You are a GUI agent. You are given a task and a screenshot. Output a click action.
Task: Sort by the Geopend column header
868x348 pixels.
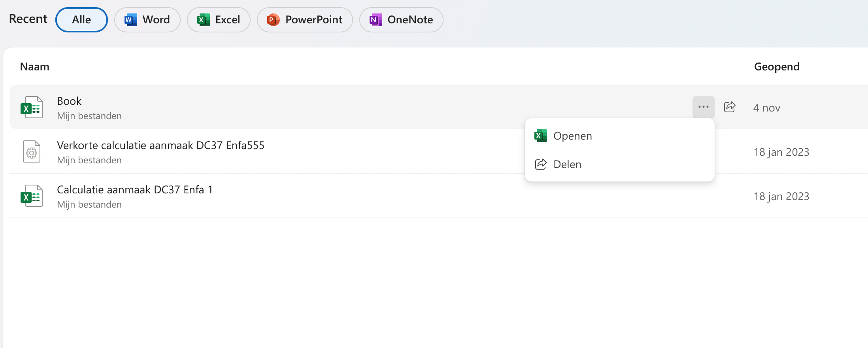(777, 66)
